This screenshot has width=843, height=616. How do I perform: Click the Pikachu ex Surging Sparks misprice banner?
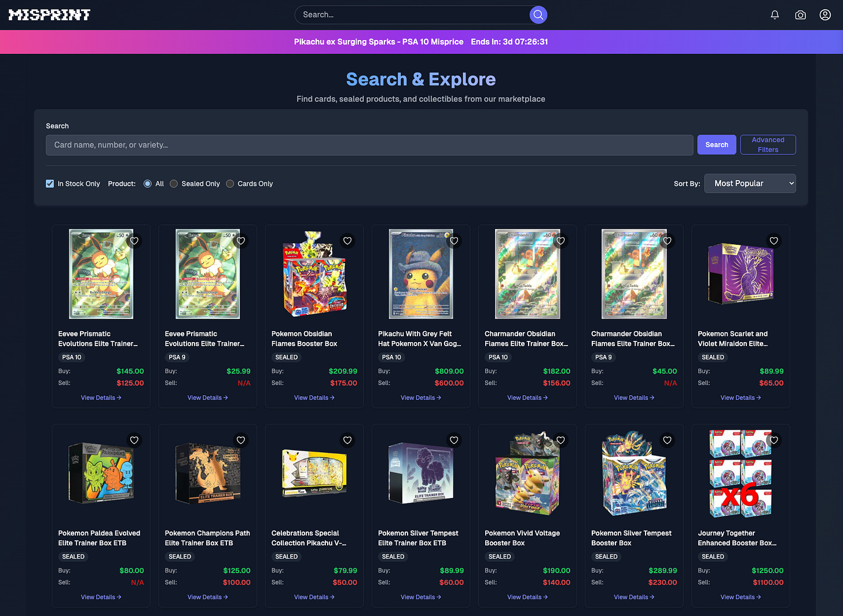click(421, 42)
